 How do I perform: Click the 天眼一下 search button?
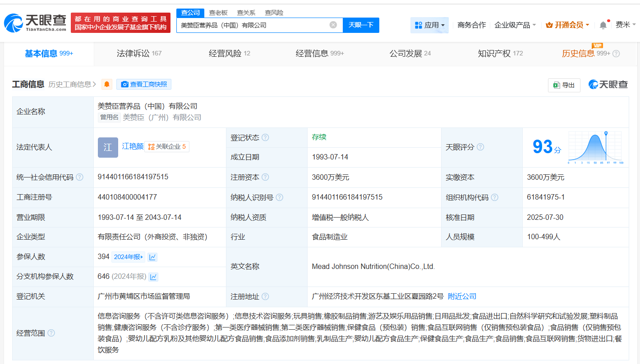361,25
